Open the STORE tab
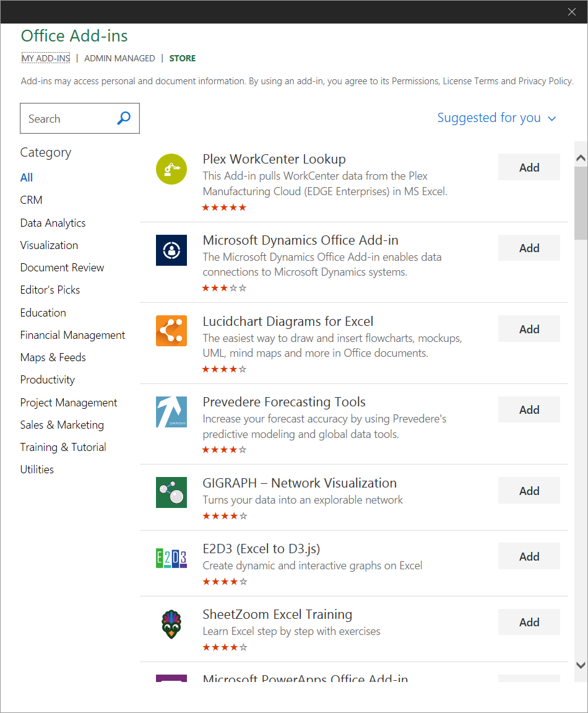 pos(182,58)
